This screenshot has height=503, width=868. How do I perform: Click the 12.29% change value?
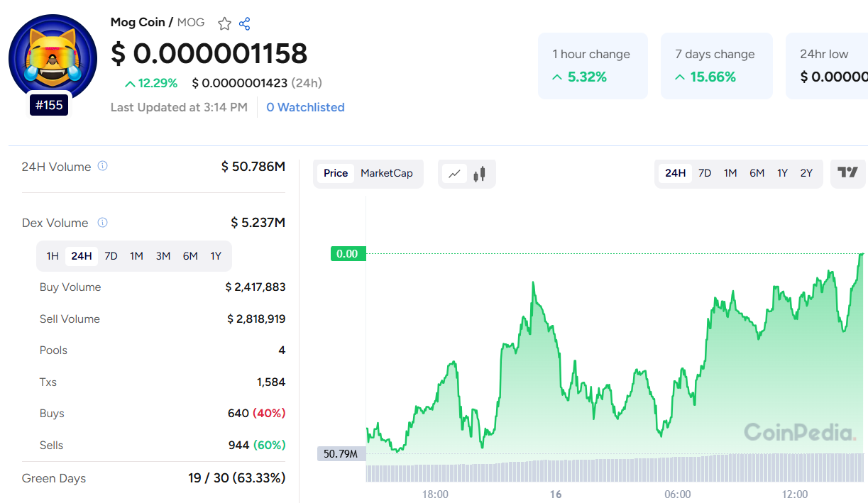pyautogui.click(x=151, y=83)
